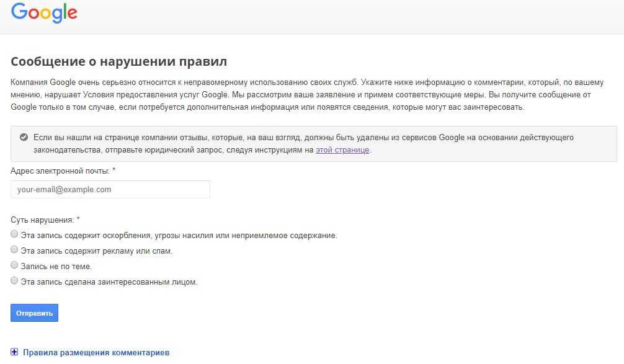Submit the form with the Отправить button
The height and width of the screenshot is (364, 624).
pos(34,313)
